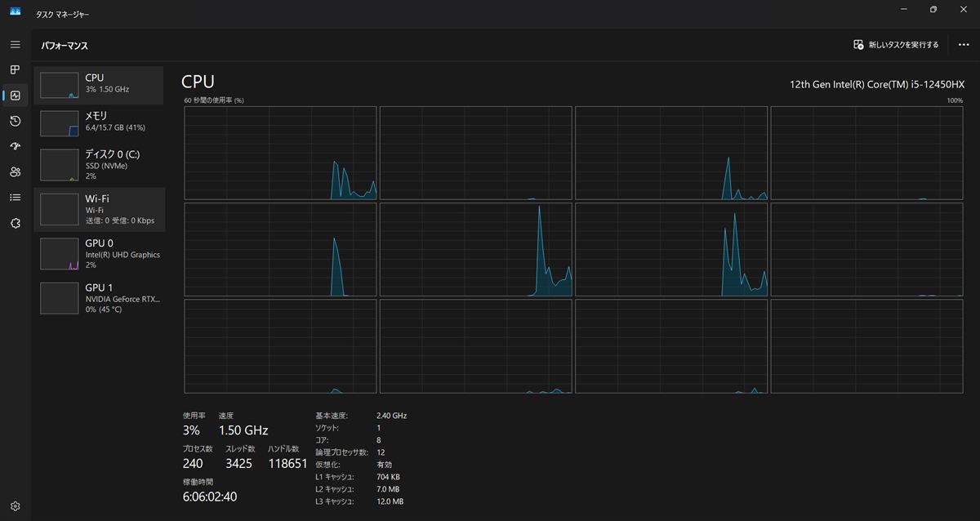
Task: Click the プロセス数 label
Action: point(198,449)
